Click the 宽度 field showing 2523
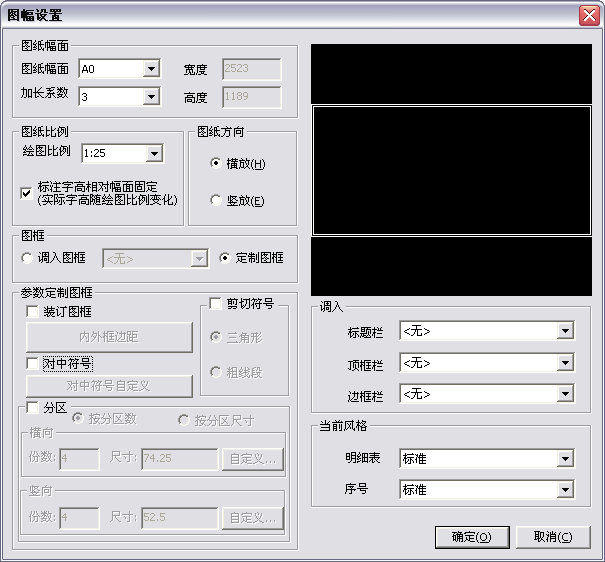Screen dimensions: 605x562 (252, 69)
